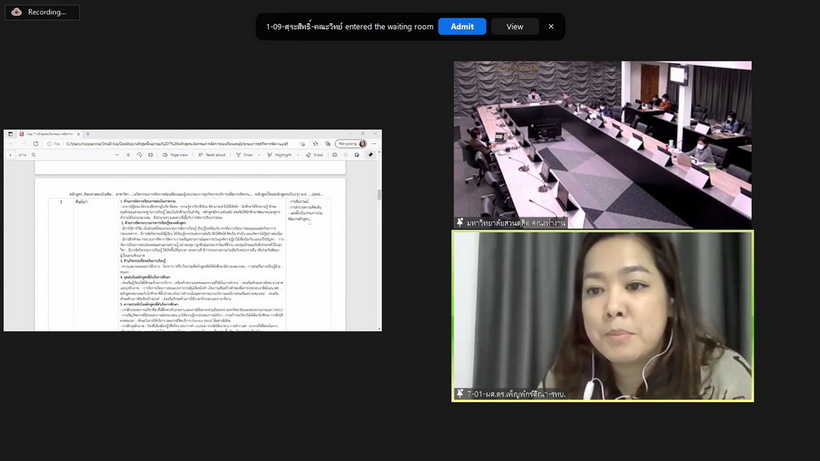Click the PDF address bar

point(178,144)
